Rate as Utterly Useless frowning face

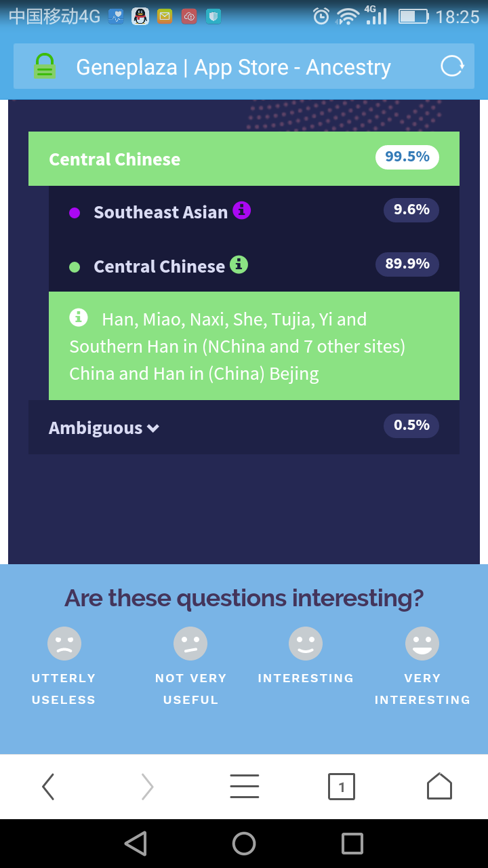[x=64, y=644]
